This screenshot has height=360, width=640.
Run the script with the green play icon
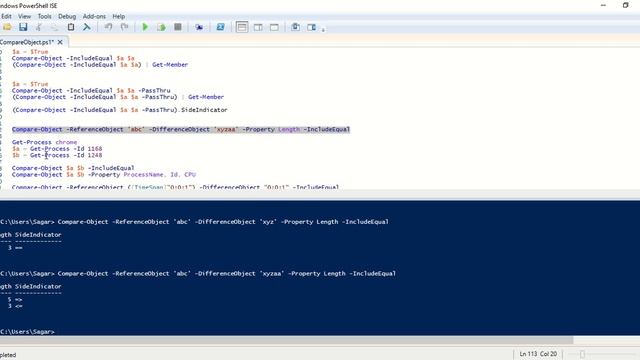pyautogui.click(x=145, y=27)
